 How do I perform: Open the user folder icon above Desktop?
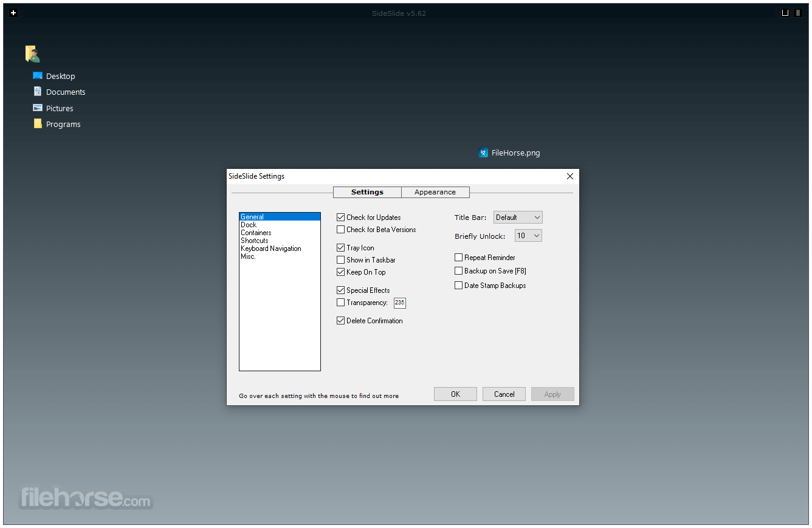click(x=33, y=54)
